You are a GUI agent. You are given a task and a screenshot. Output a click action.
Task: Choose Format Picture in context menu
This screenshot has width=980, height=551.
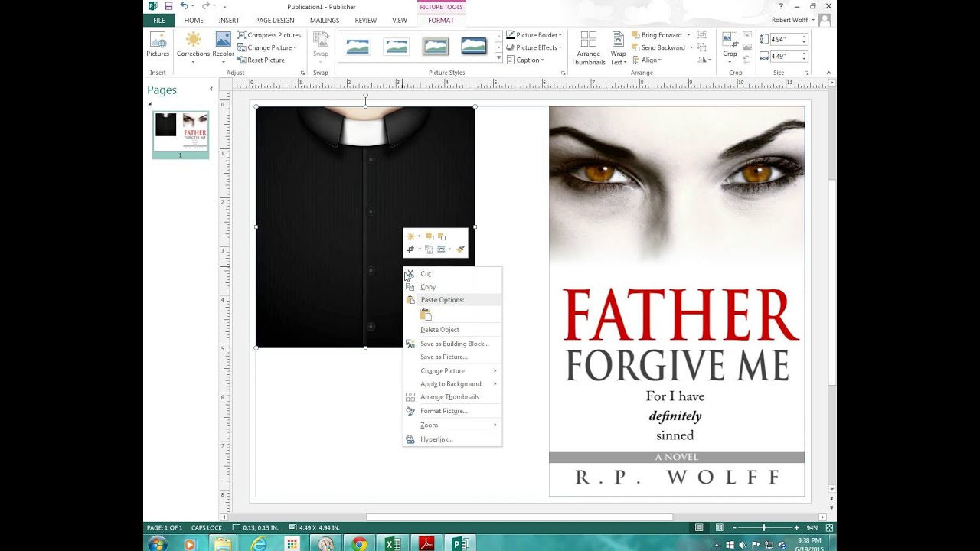coord(452,411)
